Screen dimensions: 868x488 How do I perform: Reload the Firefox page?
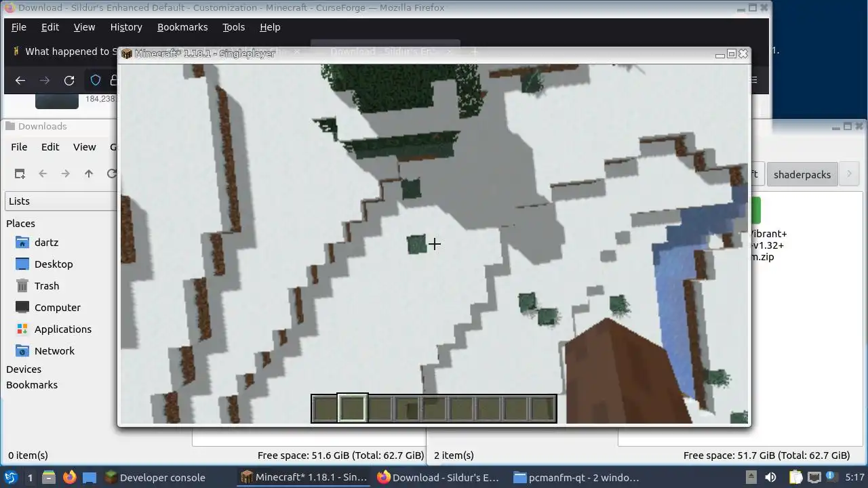(69, 81)
